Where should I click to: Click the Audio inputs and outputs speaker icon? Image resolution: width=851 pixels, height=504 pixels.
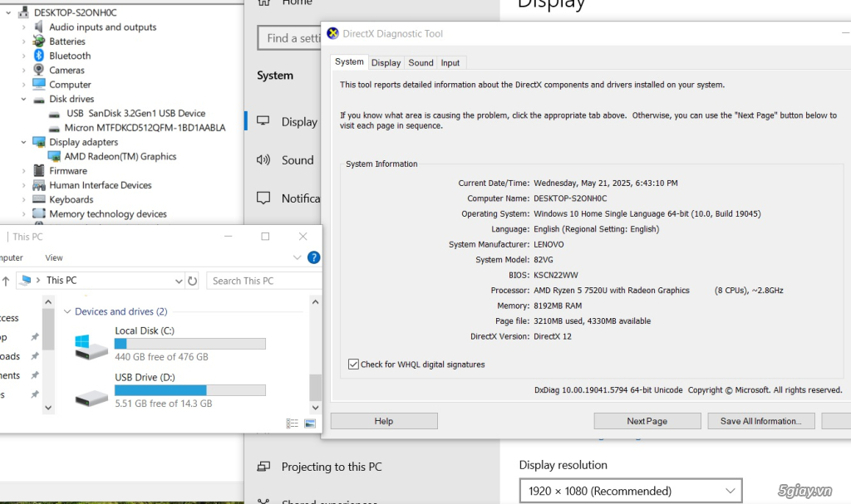pyautogui.click(x=38, y=27)
